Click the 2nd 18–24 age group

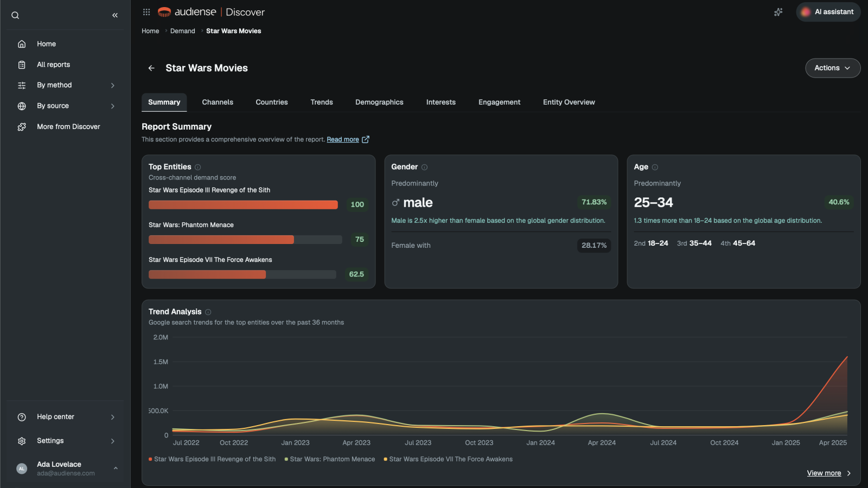point(651,243)
